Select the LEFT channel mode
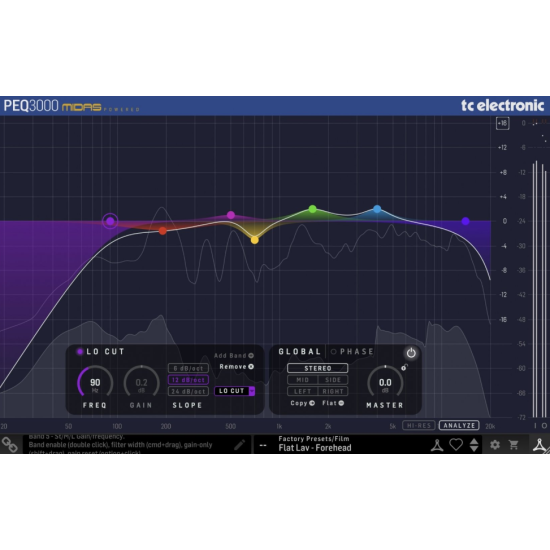This screenshot has width=550, height=550. tap(302, 391)
